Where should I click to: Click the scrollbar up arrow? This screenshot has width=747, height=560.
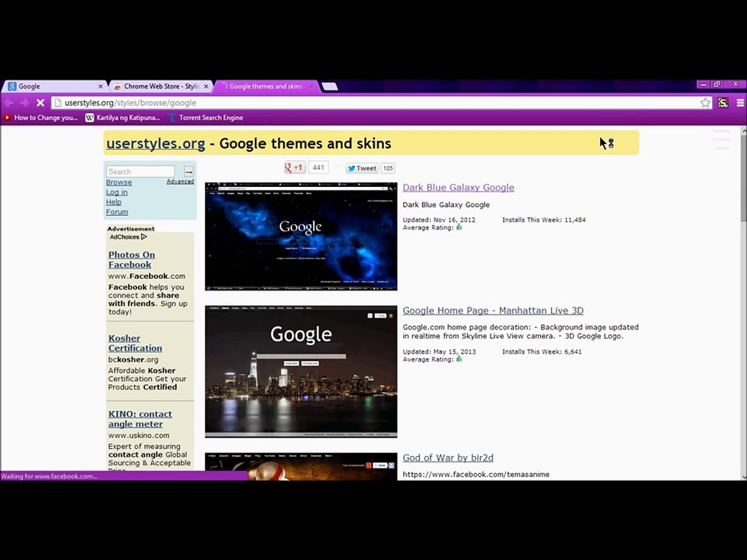[743, 130]
